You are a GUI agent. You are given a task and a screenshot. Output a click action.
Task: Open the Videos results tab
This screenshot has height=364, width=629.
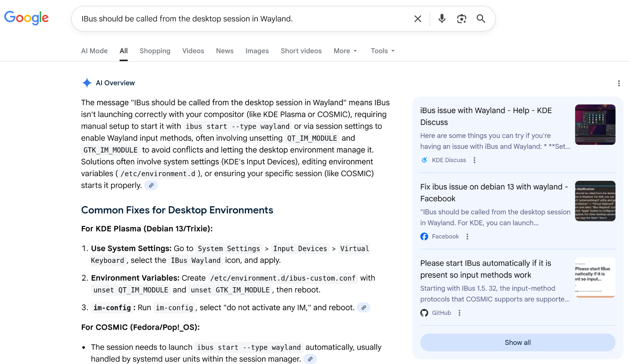tap(193, 51)
